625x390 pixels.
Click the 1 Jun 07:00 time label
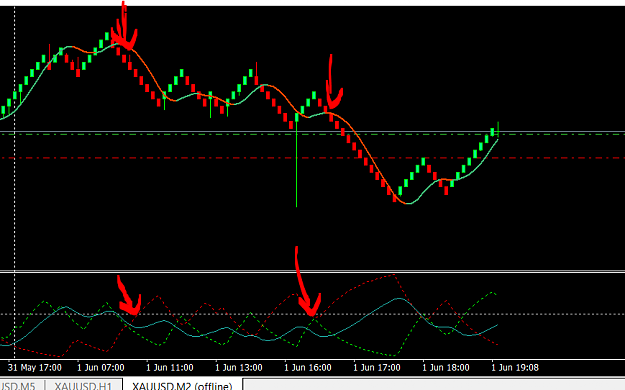[x=101, y=368]
